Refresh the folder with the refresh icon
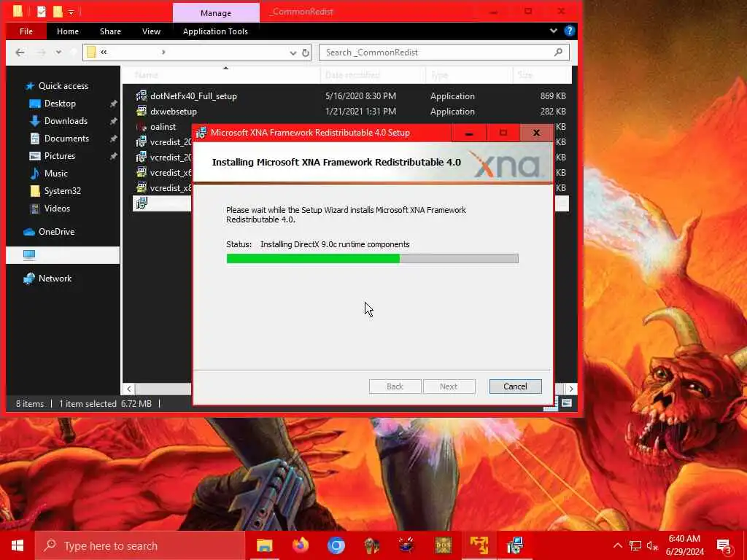This screenshot has height=560, width=747. [x=306, y=52]
